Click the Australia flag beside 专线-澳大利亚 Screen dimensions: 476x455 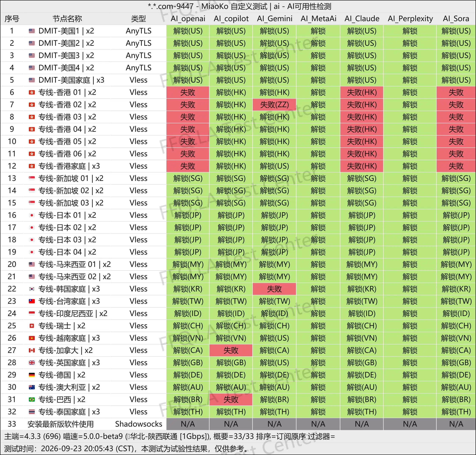click(32, 387)
